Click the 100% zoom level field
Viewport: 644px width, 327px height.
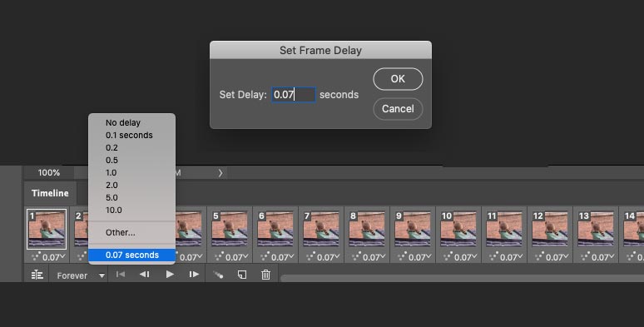tap(49, 172)
